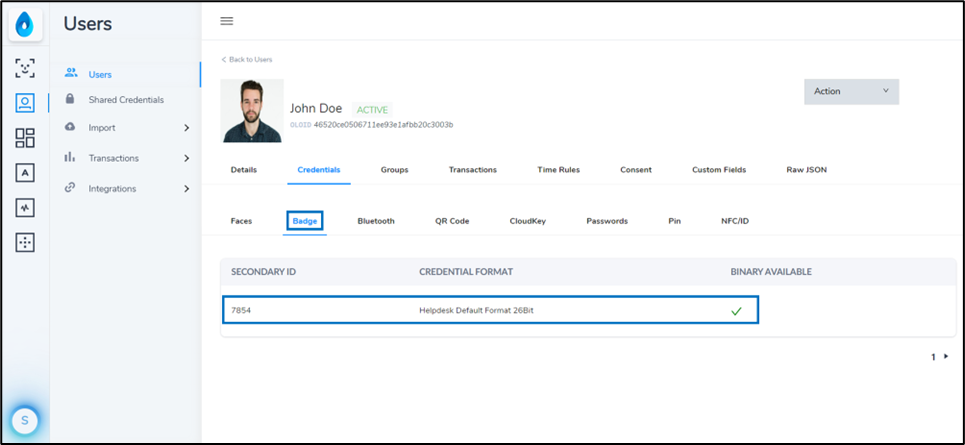Click Helpdesk Default Format 26Bit cell

point(476,311)
